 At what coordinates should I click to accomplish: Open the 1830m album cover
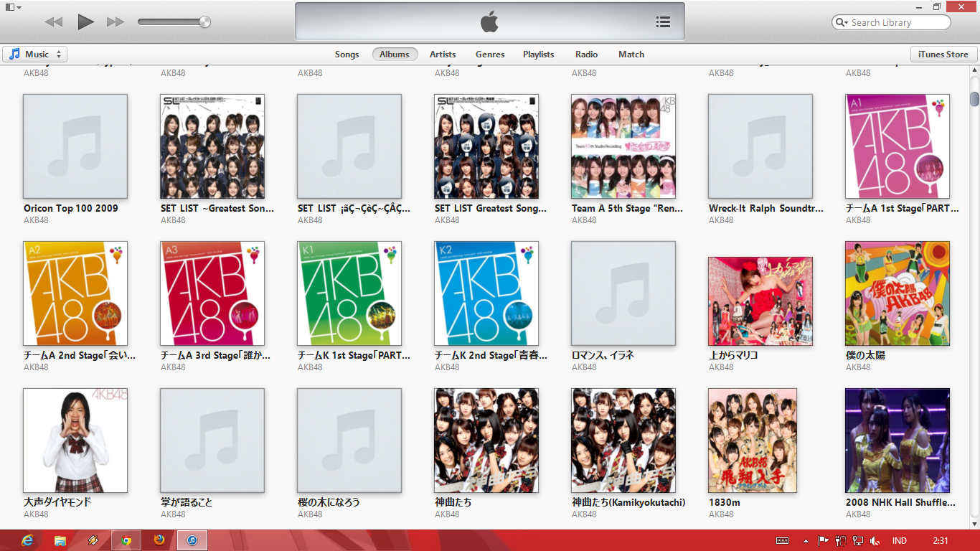click(753, 441)
